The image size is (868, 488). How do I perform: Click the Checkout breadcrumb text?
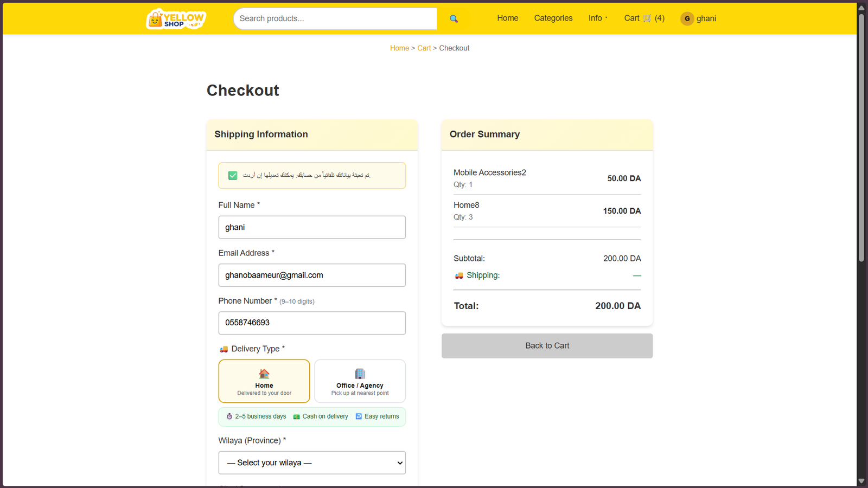tap(454, 48)
